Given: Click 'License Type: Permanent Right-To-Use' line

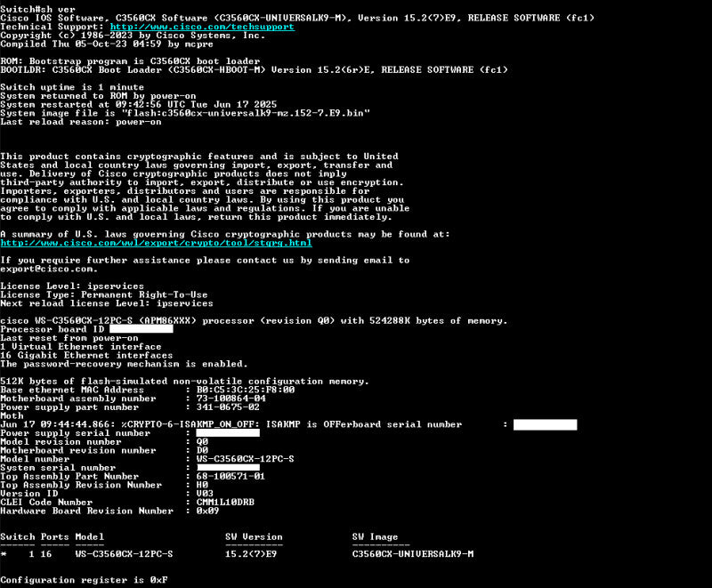Looking at the screenshot, I should point(104,295).
